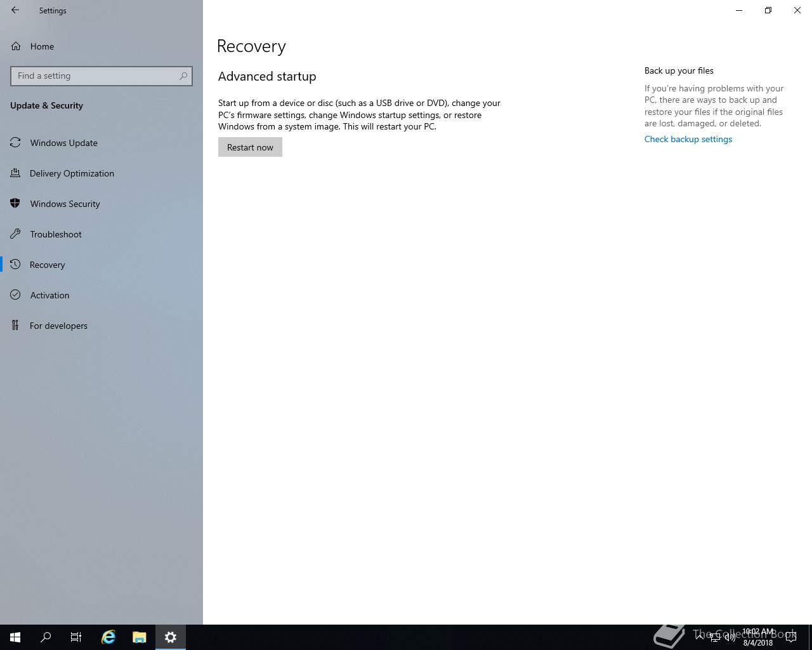Click the Back up your files heading

pos(679,70)
